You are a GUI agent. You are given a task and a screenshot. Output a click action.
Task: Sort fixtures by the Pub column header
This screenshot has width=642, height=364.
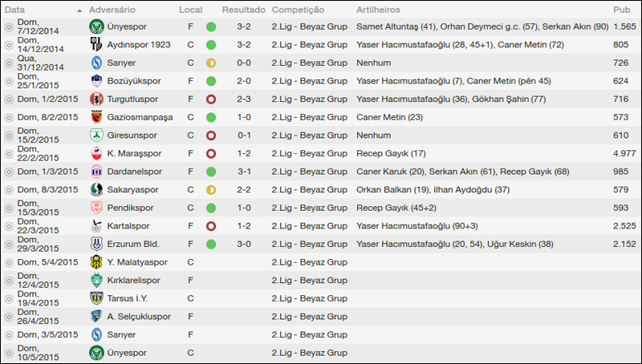pos(621,10)
